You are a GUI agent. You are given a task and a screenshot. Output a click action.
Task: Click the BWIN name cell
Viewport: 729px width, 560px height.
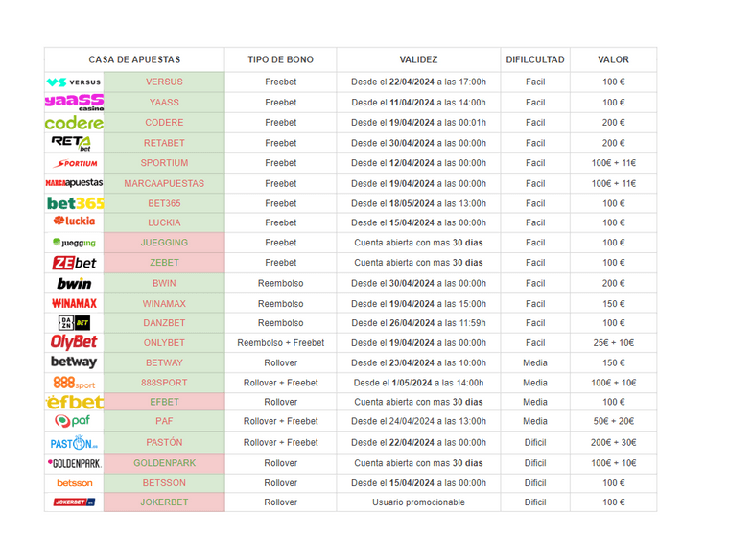pos(164,283)
